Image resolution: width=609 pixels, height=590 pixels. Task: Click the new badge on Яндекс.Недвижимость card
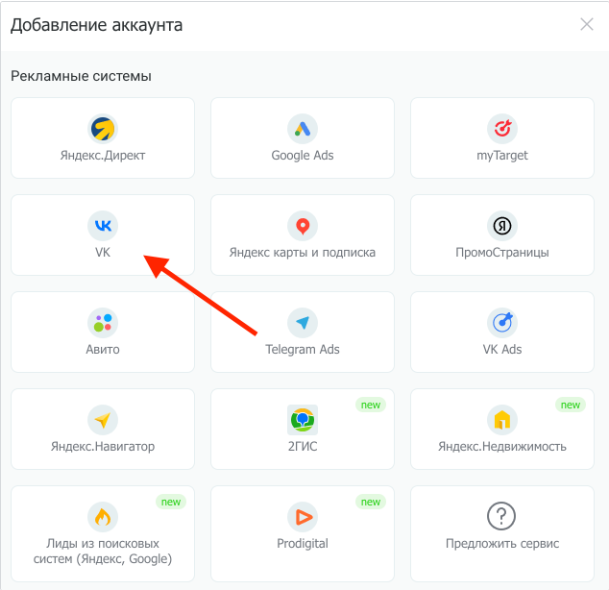coord(570,405)
